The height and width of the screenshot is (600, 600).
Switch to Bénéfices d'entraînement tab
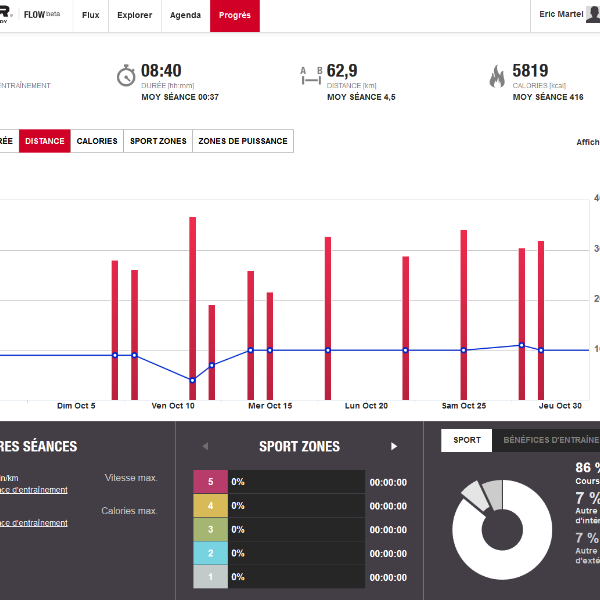(550, 440)
